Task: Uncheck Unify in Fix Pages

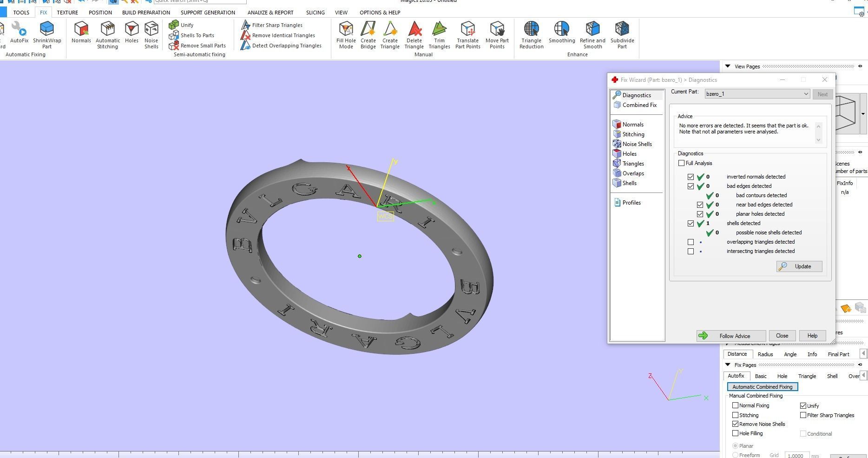Action: pos(803,406)
